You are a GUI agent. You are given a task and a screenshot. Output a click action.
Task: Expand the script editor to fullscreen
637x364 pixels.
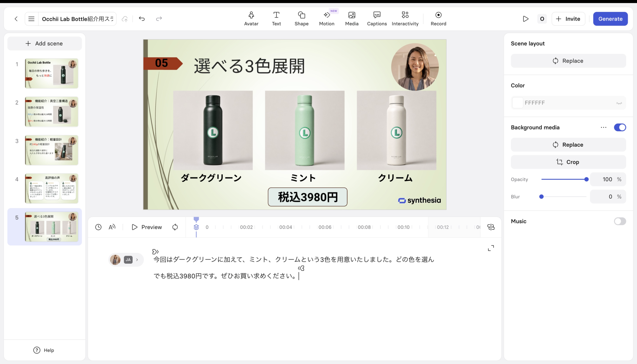click(491, 248)
